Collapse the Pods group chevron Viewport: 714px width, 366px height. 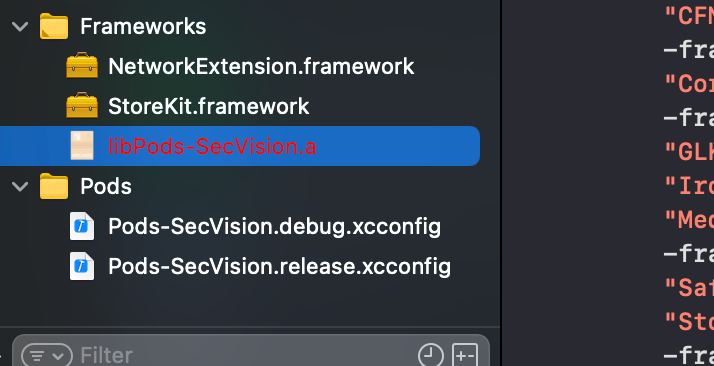click(x=20, y=186)
